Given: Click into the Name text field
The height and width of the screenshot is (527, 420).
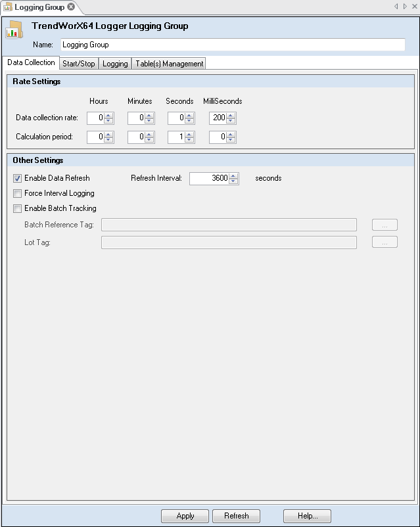Looking at the screenshot, I should (x=233, y=45).
